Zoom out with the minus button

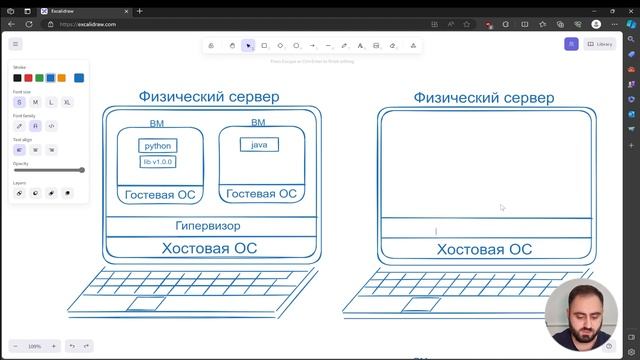tap(16, 346)
